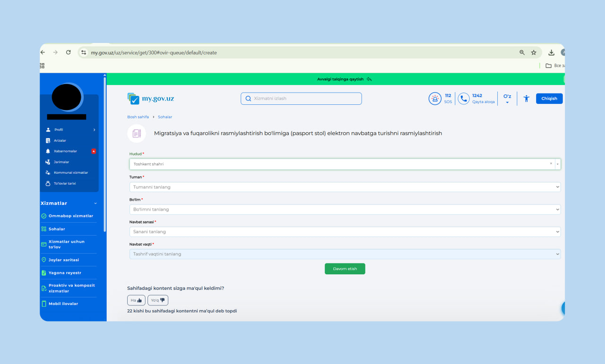The image size is (605, 364).
Task: Click the Xizmatni izlash search field
Action: coord(301,99)
